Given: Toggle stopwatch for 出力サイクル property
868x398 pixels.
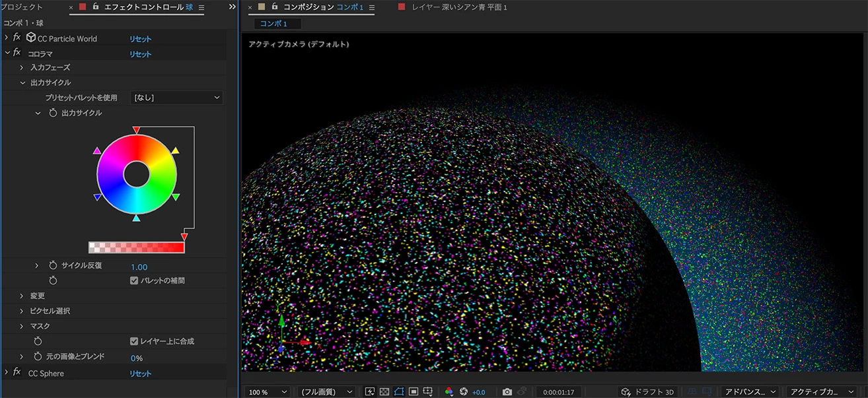Looking at the screenshot, I should (54, 113).
